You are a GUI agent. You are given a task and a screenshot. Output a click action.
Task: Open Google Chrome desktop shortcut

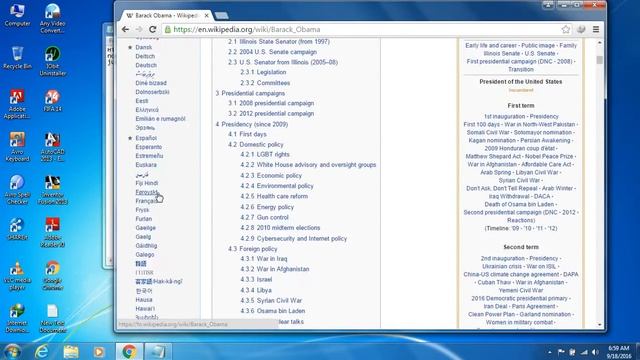pyautogui.click(x=53, y=276)
